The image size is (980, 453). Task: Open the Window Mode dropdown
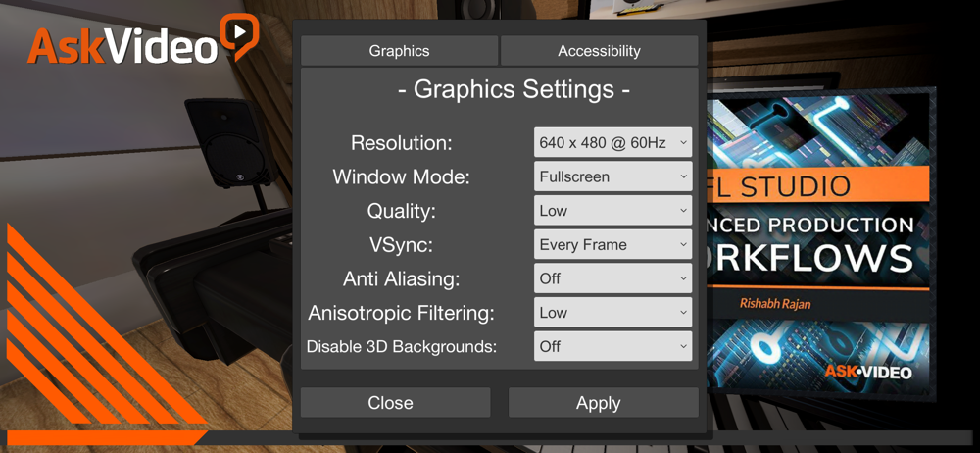(612, 176)
